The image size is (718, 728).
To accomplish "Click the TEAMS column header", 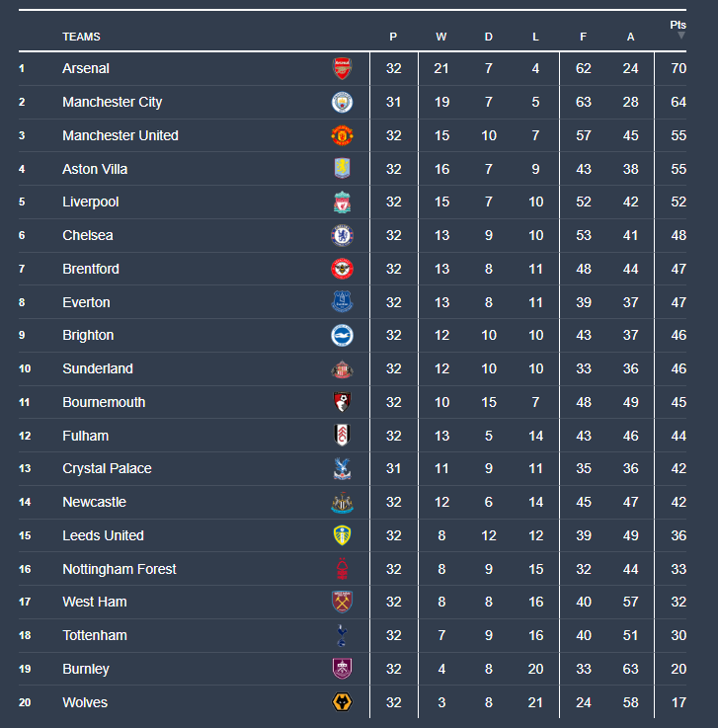I will [81, 37].
